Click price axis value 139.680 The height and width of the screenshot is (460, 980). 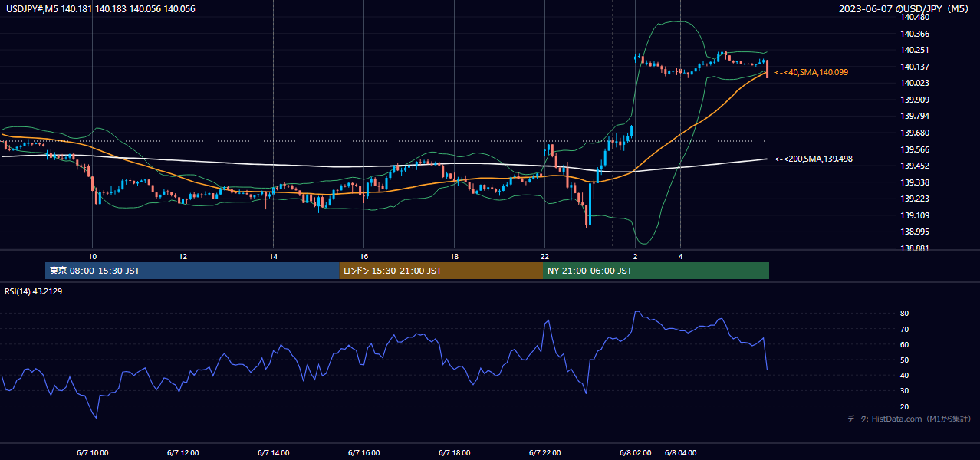click(913, 133)
